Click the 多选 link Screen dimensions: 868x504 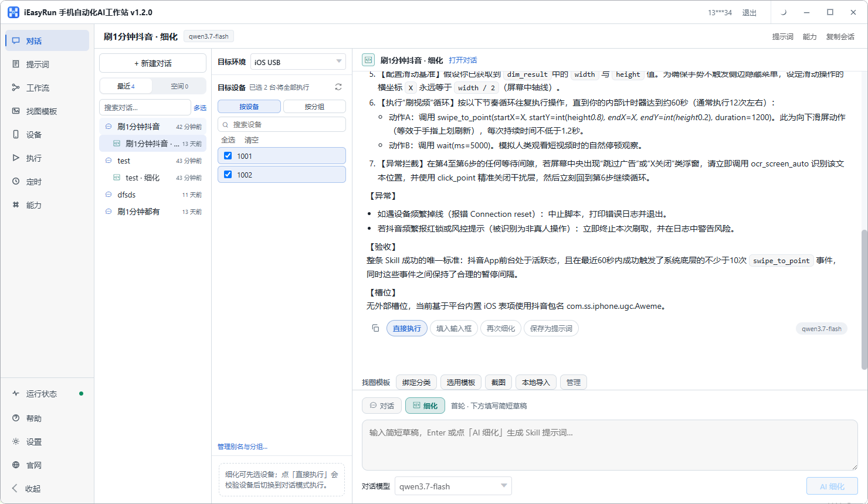(x=200, y=108)
